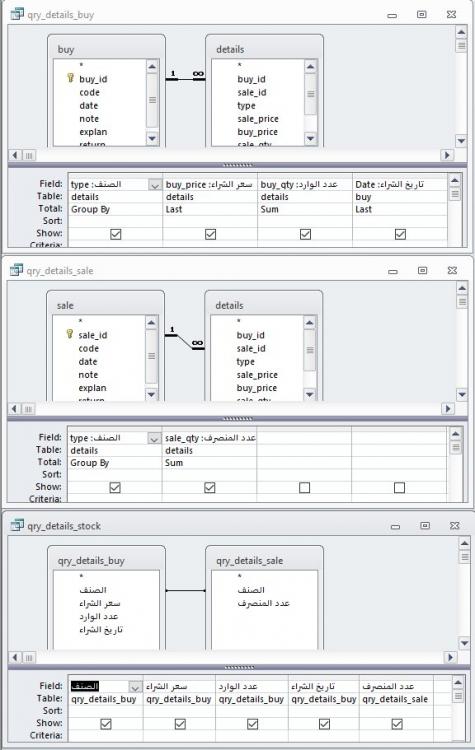
Task: Click pane splitter handle in qry_details_stock window
Action: [239, 667]
